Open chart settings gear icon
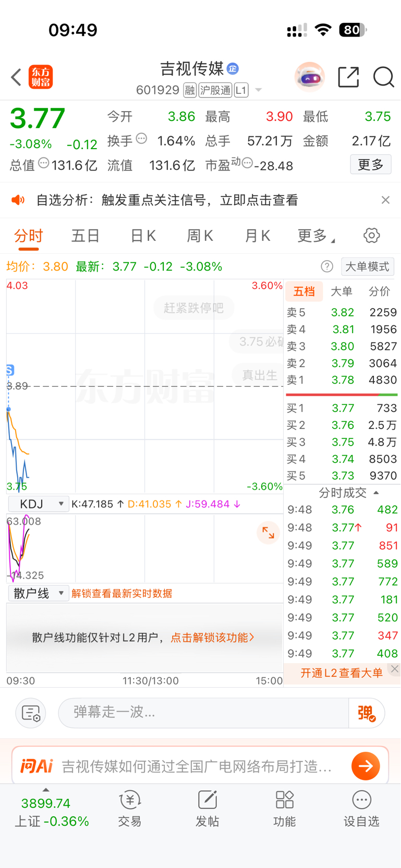 coord(371,236)
